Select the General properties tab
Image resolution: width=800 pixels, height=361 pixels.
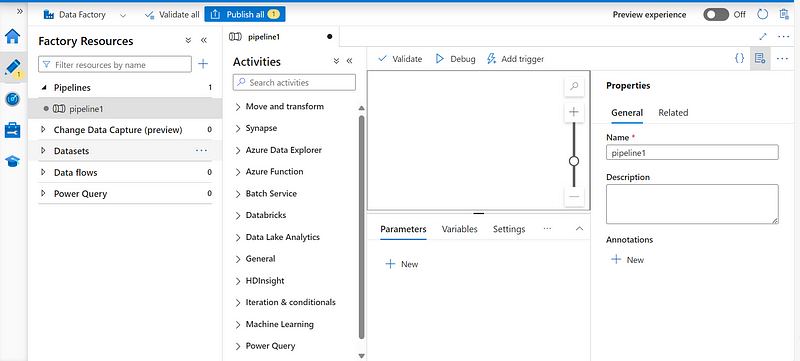click(627, 113)
